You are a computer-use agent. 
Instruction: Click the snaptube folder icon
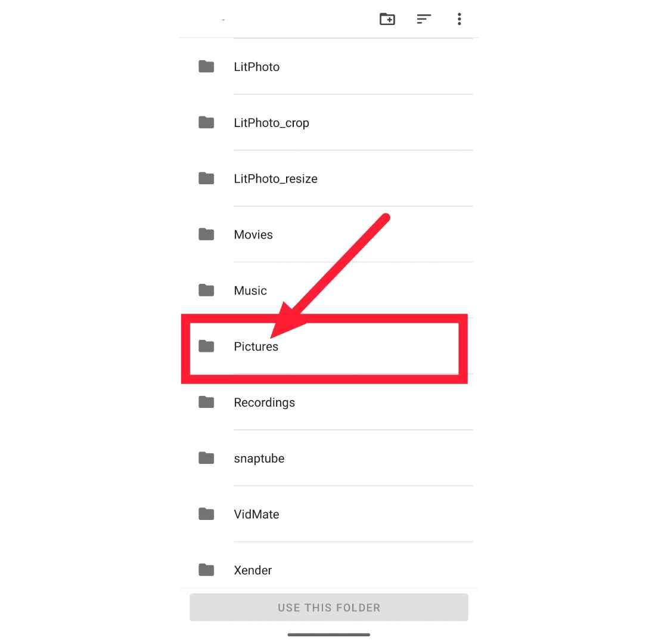point(206,458)
